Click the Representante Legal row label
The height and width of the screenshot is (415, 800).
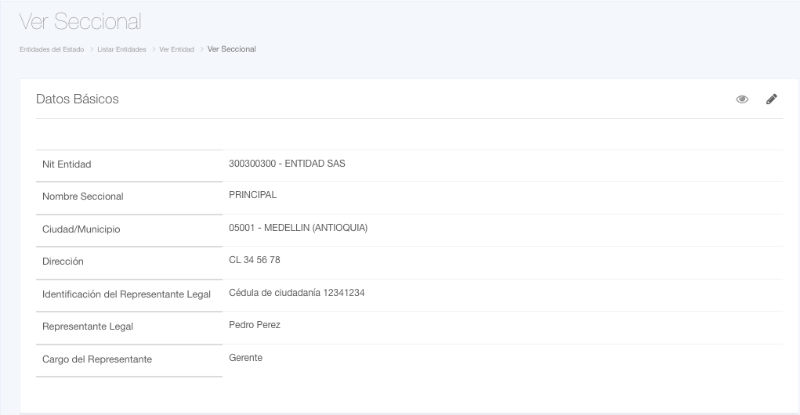click(x=87, y=326)
